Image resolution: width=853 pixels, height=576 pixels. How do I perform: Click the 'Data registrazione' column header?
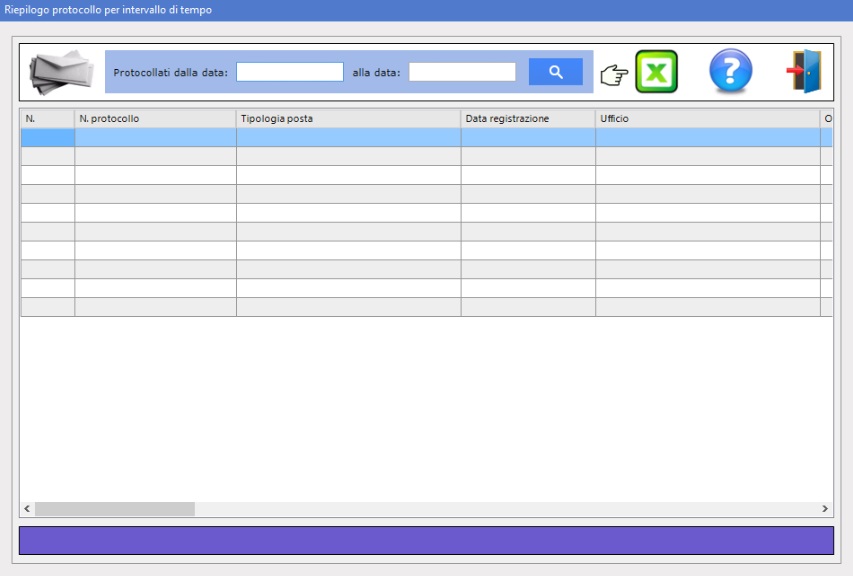click(x=527, y=119)
